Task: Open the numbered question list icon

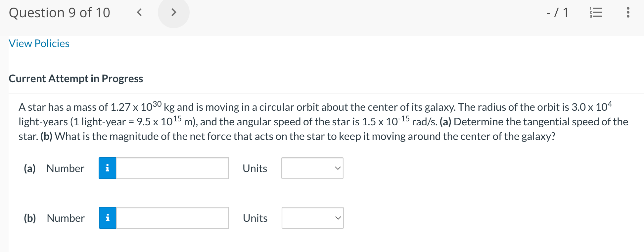Action: point(596,13)
